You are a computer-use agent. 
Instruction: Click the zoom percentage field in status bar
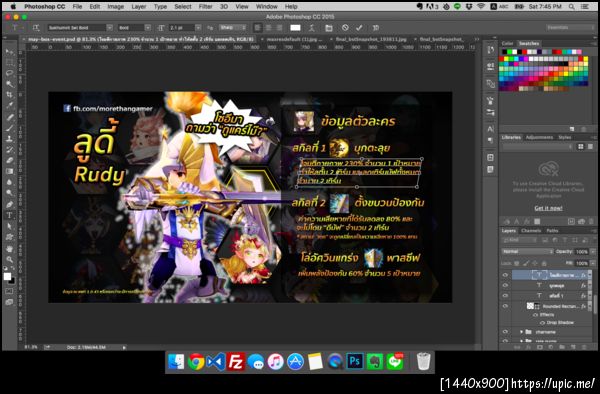pos(31,347)
